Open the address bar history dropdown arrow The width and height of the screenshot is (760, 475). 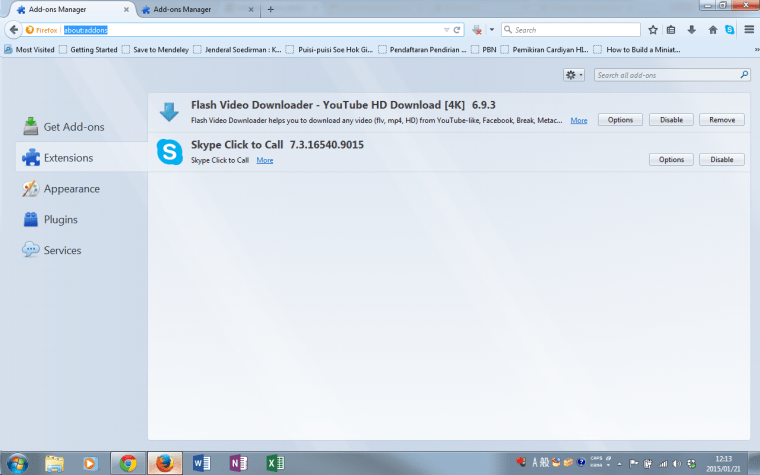pyautogui.click(x=446, y=30)
